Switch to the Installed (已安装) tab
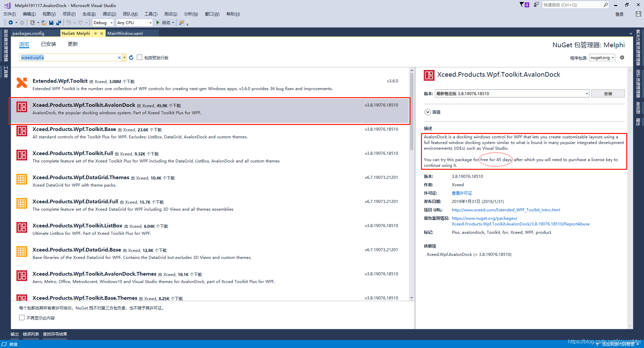The image size is (644, 348). [x=48, y=44]
